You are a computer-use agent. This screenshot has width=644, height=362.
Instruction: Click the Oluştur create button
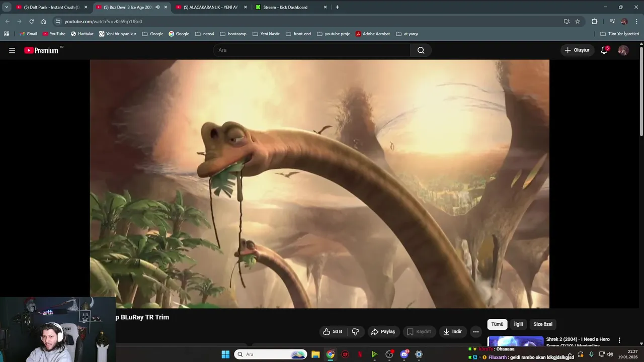pos(577,50)
